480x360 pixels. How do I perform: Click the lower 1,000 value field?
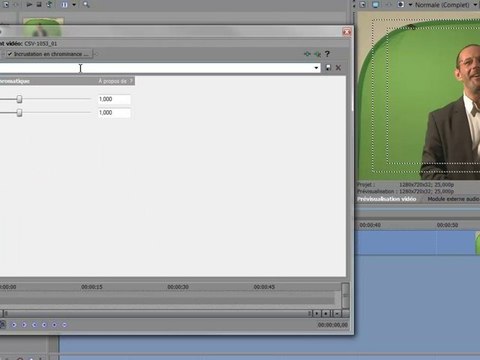pos(114,113)
